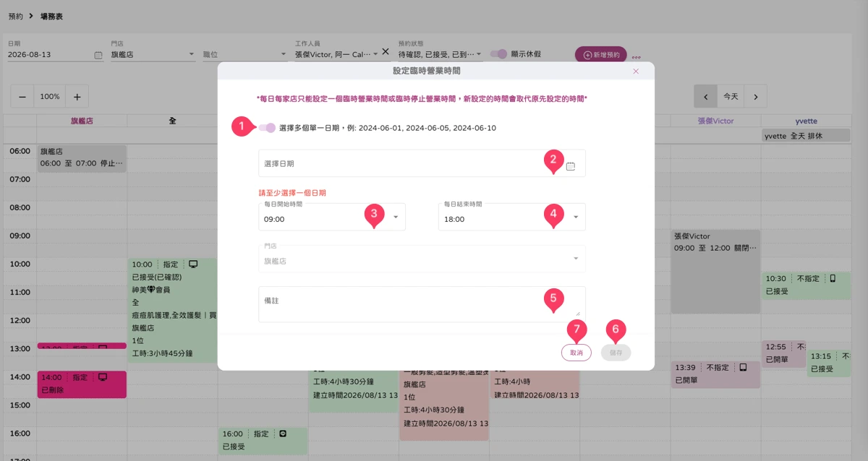Toggle the 顯示休假 switch
The image size is (868, 461).
(x=498, y=54)
